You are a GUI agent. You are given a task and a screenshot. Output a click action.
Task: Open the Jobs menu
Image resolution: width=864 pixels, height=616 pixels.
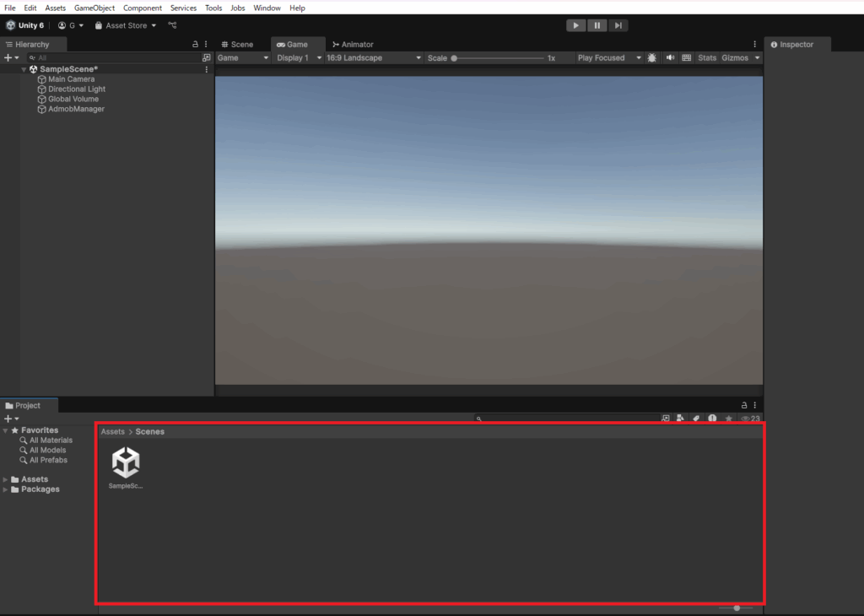pos(237,8)
